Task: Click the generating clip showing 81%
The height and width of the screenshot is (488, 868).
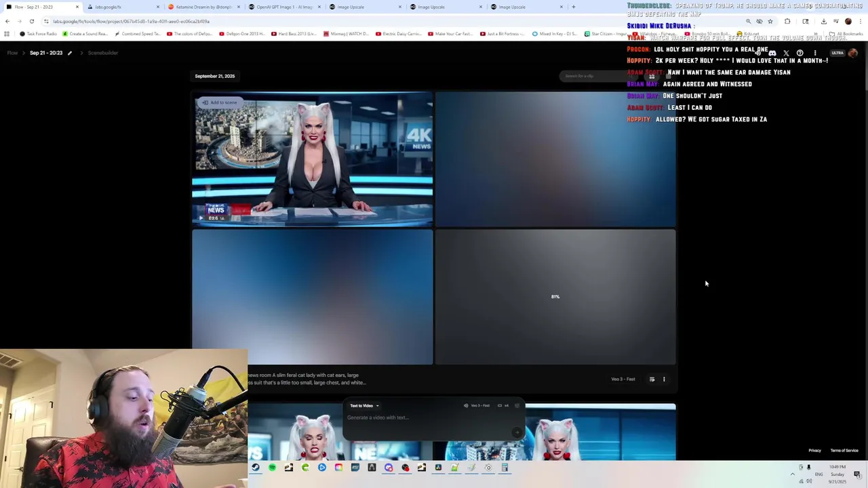Action: click(x=555, y=297)
